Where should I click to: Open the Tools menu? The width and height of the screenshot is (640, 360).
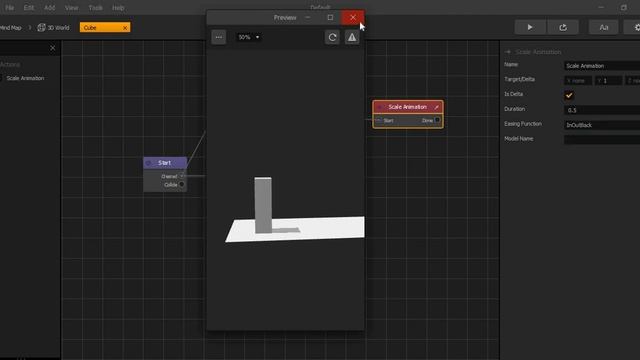click(96, 8)
